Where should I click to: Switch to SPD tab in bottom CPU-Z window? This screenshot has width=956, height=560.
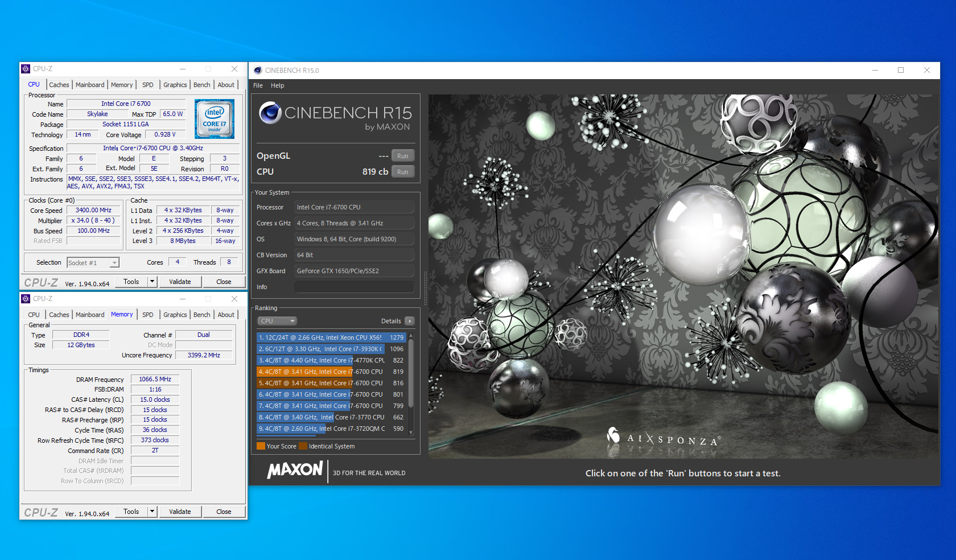coord(148,315)
